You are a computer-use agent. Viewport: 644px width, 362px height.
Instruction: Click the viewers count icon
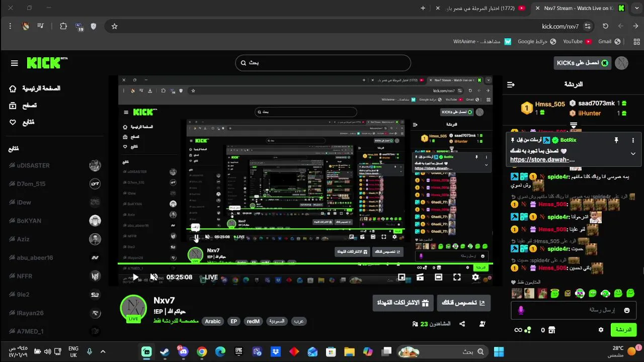coord(415,324)
